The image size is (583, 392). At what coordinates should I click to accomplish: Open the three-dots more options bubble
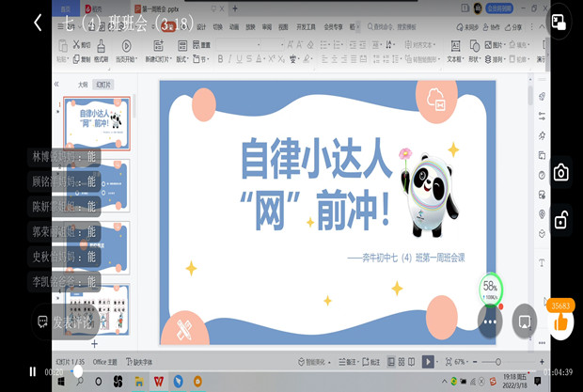point(490,321)
